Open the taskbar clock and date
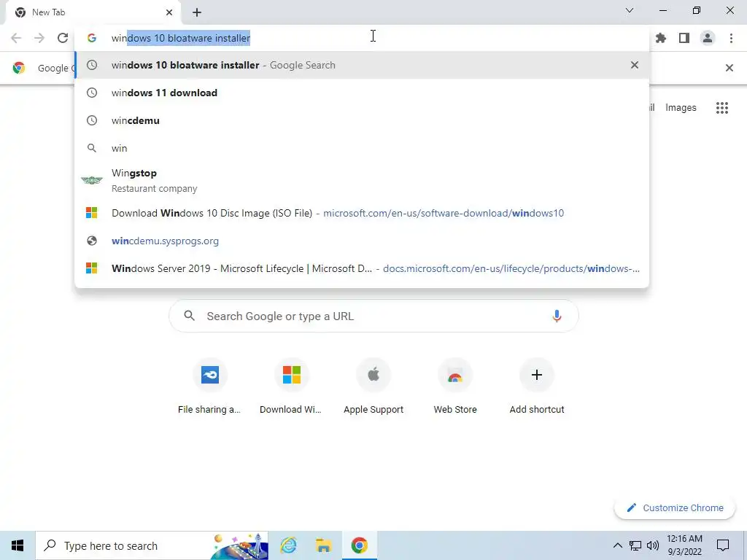 tap(684, 545)
